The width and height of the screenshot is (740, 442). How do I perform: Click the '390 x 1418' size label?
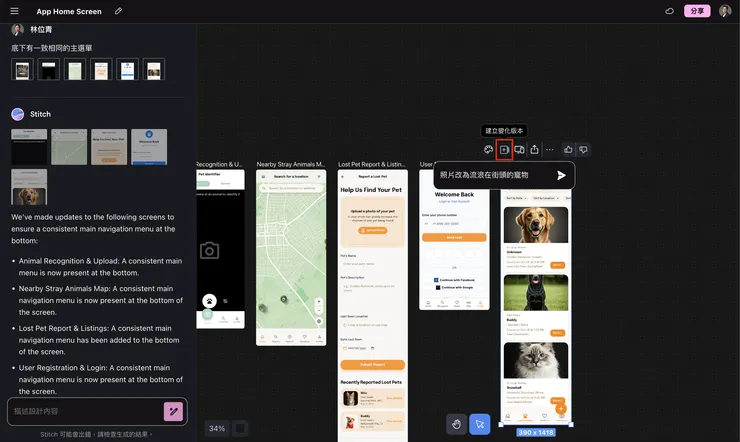[x=536, y=432]
